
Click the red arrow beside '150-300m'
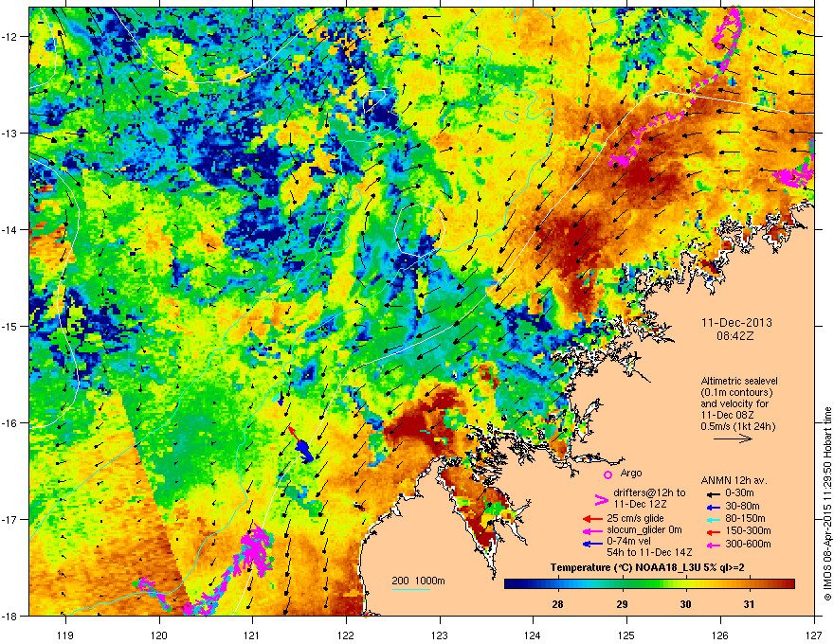coord(714,531)
